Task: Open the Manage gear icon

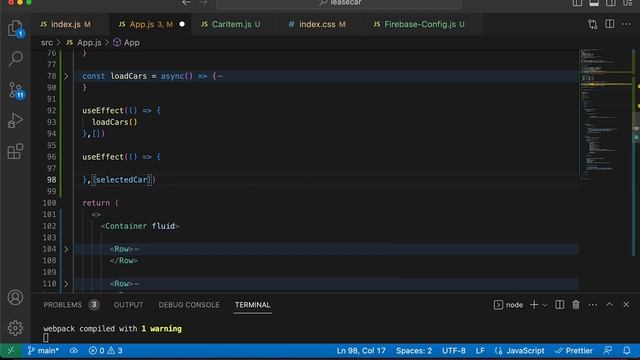Action: tap(16, 328)
